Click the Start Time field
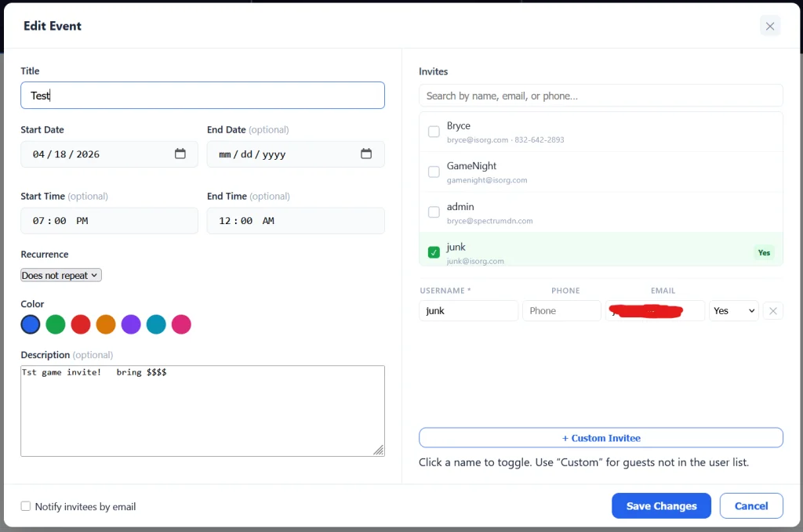This screenshot has width=803, height=532. coord(109,220)
